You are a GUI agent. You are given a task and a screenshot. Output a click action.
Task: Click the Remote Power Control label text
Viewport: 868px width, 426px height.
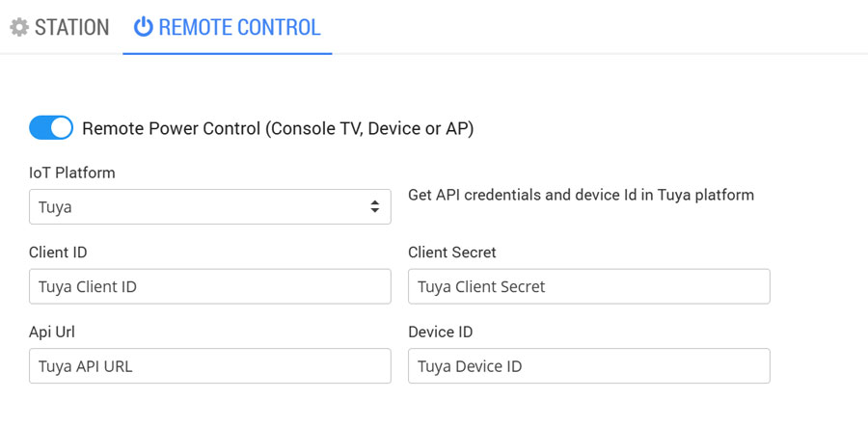[278, 127]
